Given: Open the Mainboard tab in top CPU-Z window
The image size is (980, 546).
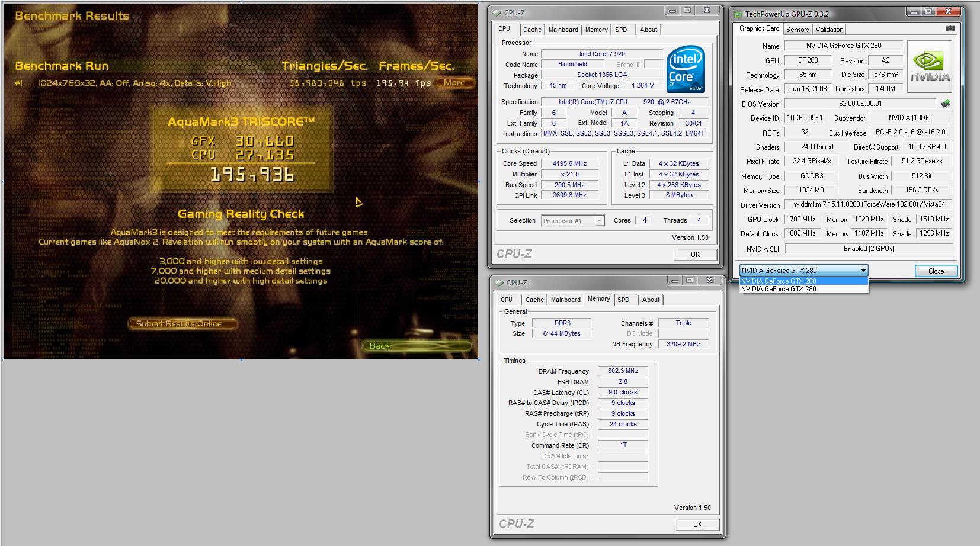Looking at the screenshot, I should click(x=563, y=30).
